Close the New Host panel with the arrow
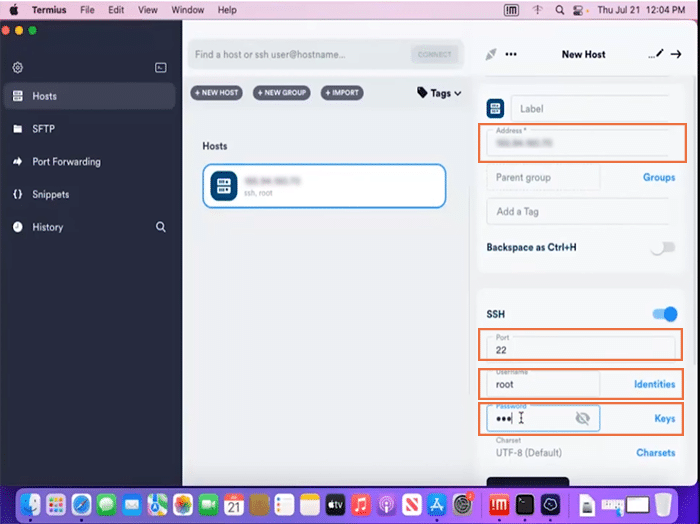 click(x=677, y=54)
